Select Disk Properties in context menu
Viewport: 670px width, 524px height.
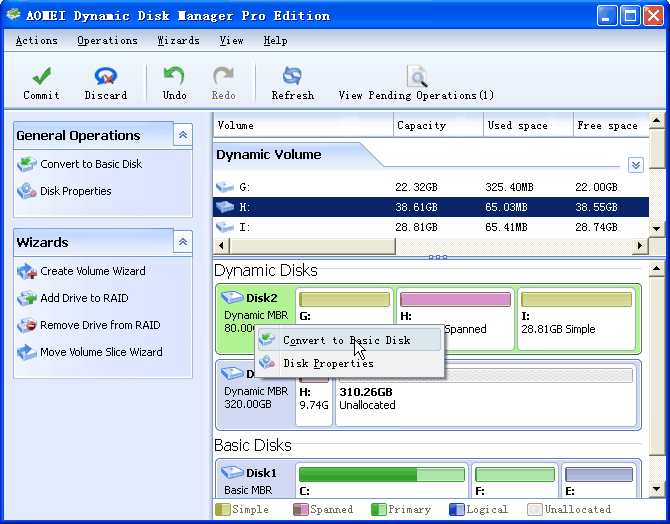coord(328,363)
